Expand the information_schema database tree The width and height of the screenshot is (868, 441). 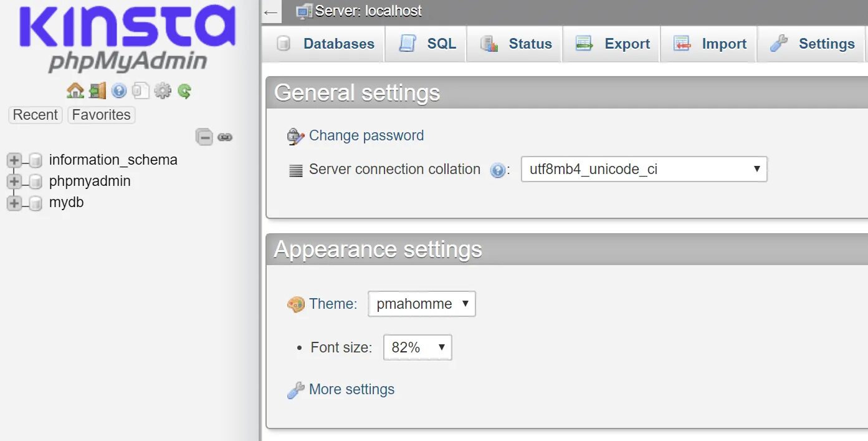[14, 160]
